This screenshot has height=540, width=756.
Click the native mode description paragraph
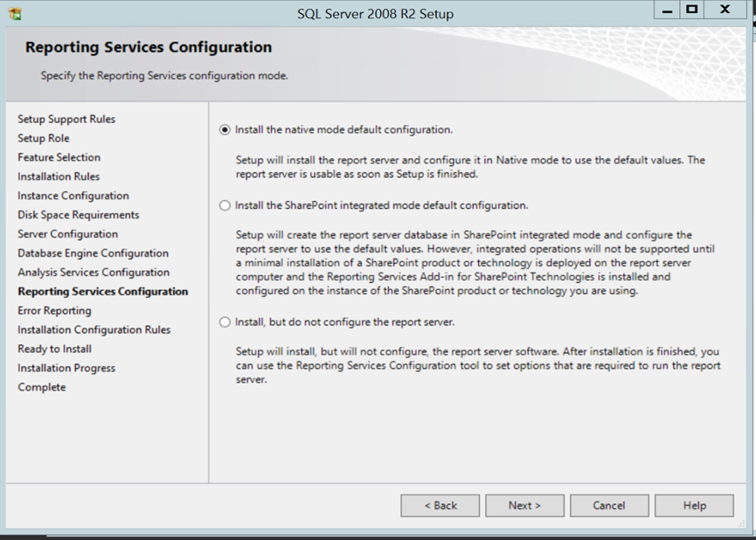click(470, 167)
